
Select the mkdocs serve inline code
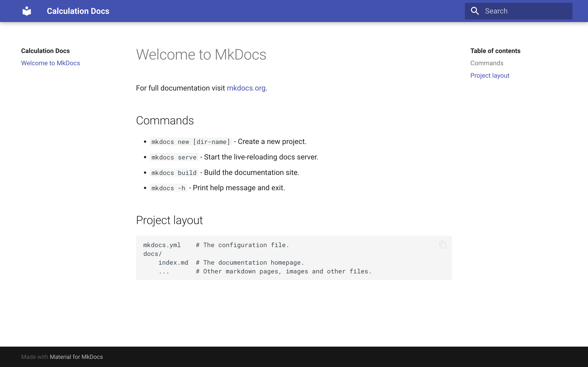[x=174, y=157]
